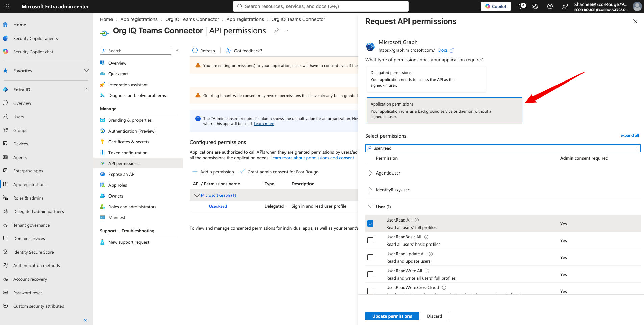Open Diagnose and solve problems
644x325 pixels.
tap(138, 95)
